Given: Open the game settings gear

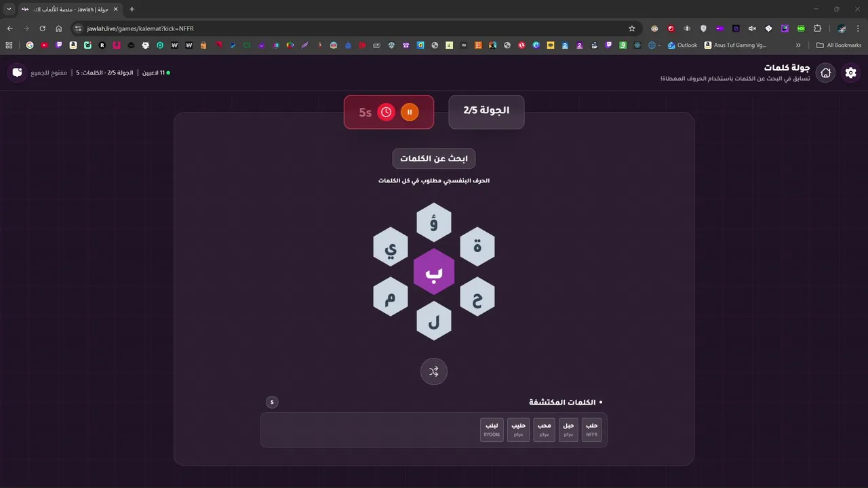Looking at the screenshot, I should click(x=850, y=73).
